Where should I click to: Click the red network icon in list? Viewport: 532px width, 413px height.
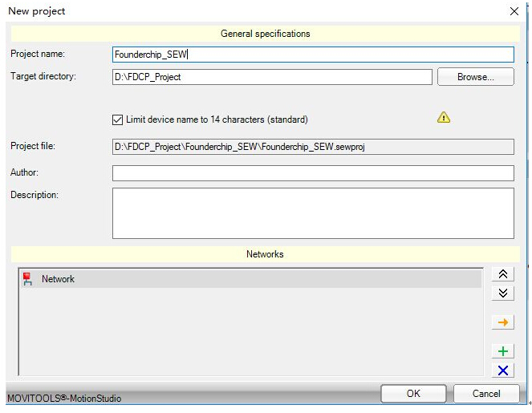click(x=27, y=279)
